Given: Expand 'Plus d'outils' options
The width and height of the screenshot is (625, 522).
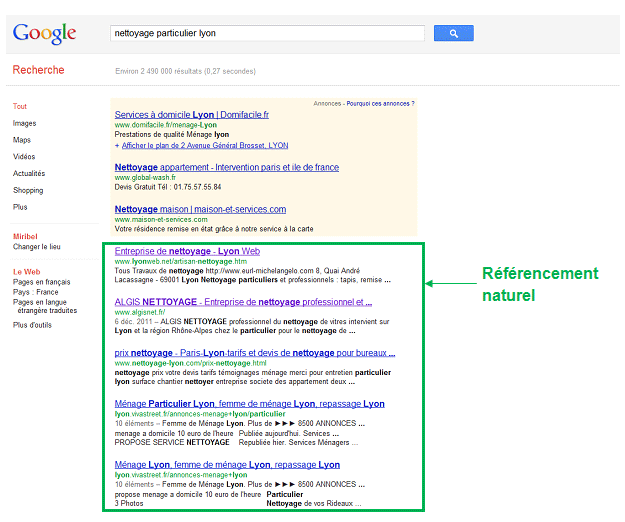Looking at the screenshot, I should [x=32, y=325].
